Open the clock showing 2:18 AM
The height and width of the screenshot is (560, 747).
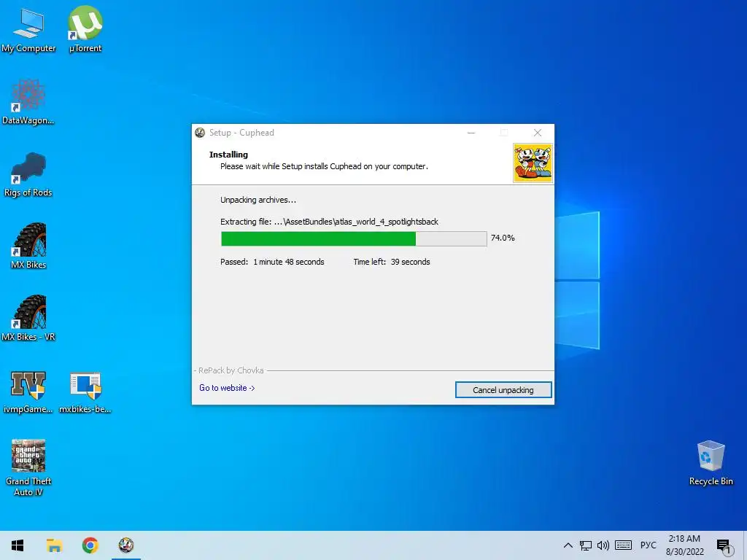coord(684,545)
